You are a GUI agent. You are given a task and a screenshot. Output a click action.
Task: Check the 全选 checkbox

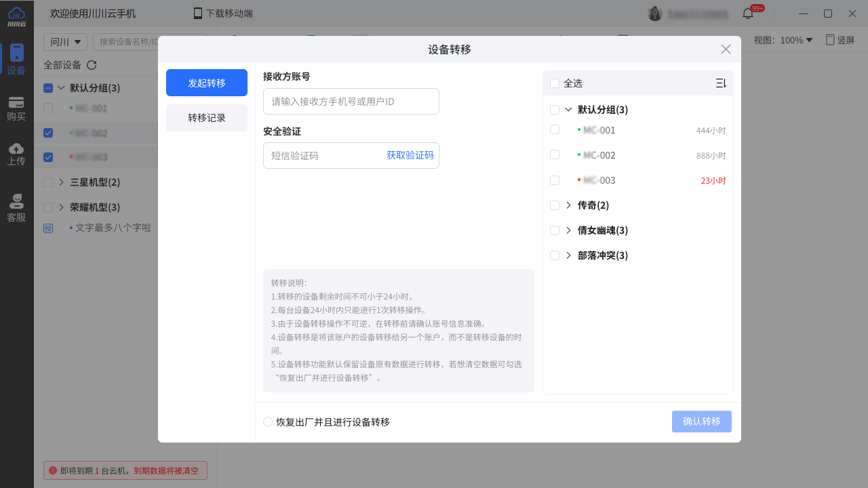[x=555, y=83]
